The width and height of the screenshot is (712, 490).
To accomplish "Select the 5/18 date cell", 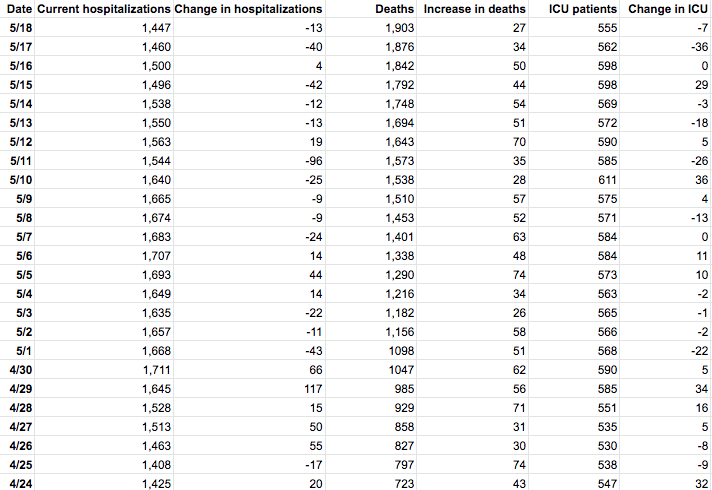I will pos(20,28).
